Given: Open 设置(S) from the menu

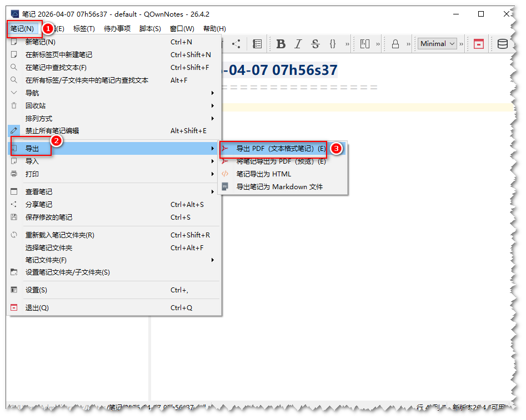Looking at the screenshot, I should [114, 290].
